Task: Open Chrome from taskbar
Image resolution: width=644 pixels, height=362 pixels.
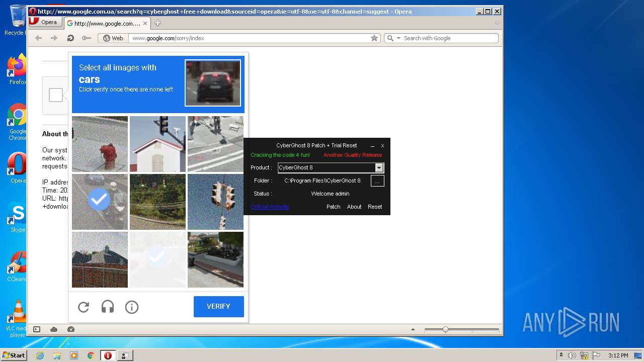Action: [x=91, y=355]
